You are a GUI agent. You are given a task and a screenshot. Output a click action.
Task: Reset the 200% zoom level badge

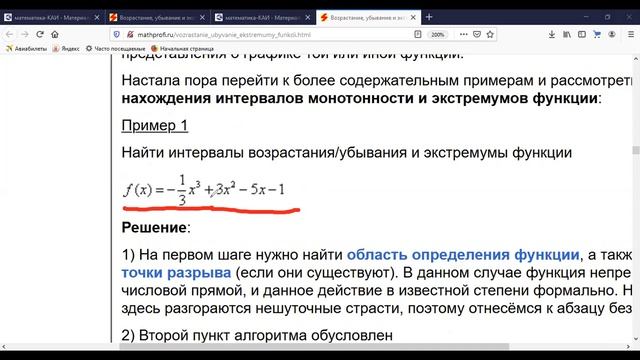438,35
